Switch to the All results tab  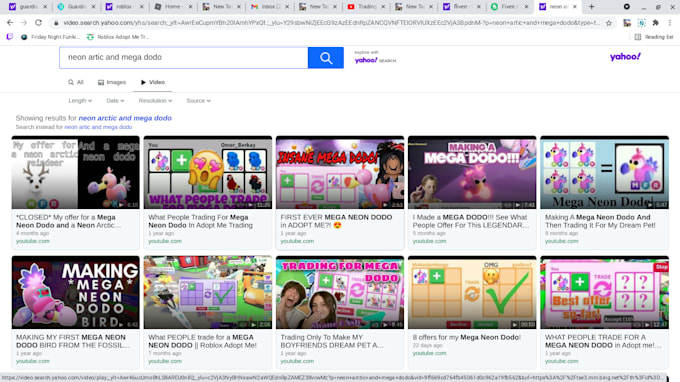tap(76, 82)
